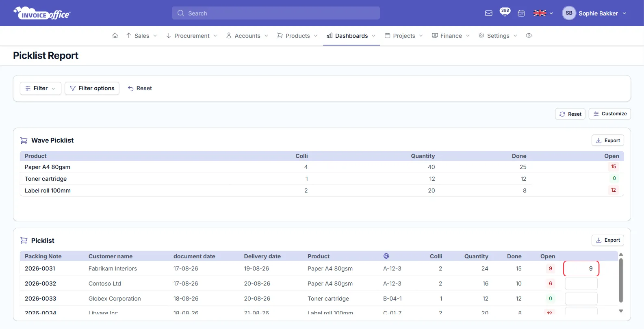Click location B-04-1 cell
Screen dimensions: 644x329
392,299
